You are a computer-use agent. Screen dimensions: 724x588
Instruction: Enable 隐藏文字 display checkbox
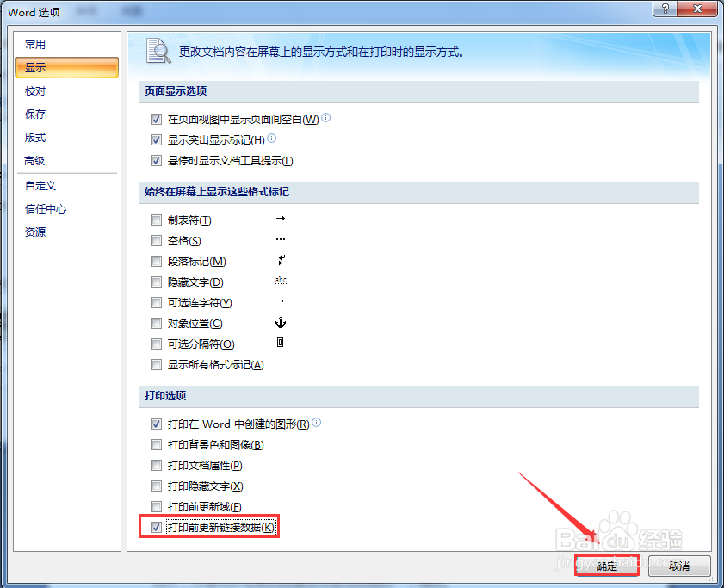(156, 282)
